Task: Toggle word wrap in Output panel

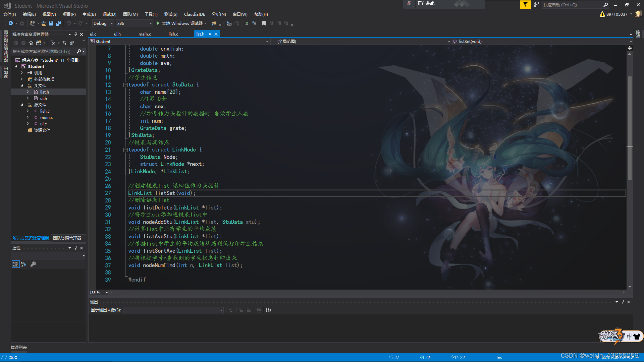Action: click(x=269, y=310)
